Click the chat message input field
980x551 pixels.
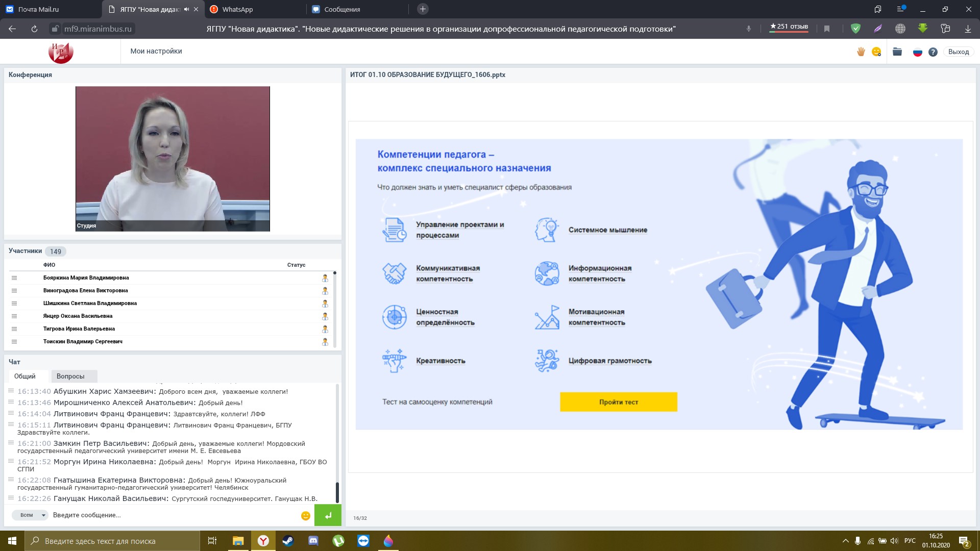point(174,515)
